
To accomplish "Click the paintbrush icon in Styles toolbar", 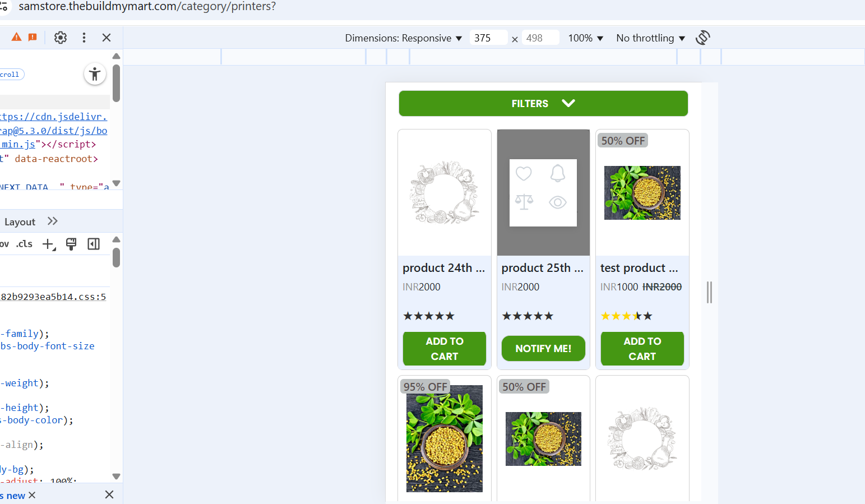I will tap(71, 244).
